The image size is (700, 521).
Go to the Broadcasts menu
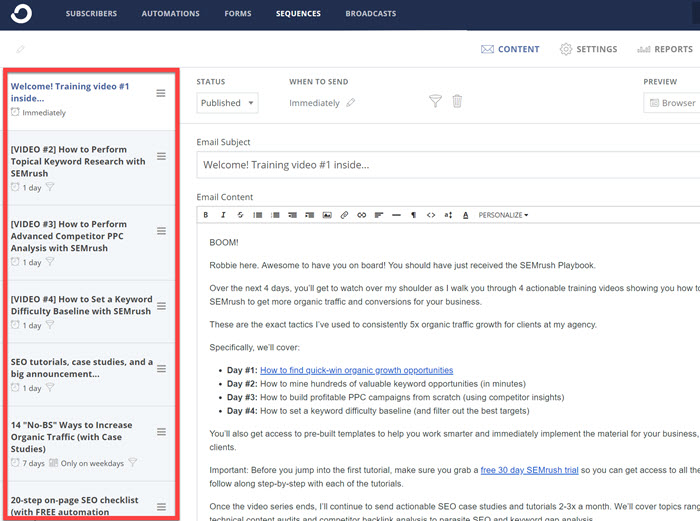[370, 14]
